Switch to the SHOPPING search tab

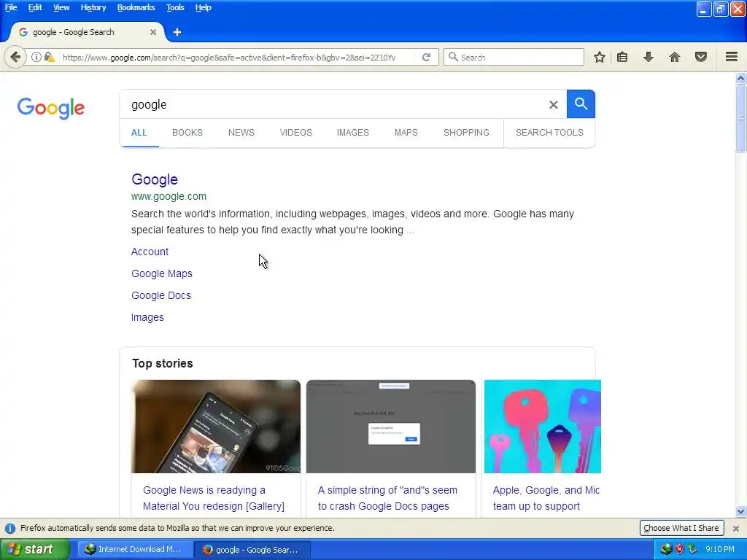[x=466, y=133]
